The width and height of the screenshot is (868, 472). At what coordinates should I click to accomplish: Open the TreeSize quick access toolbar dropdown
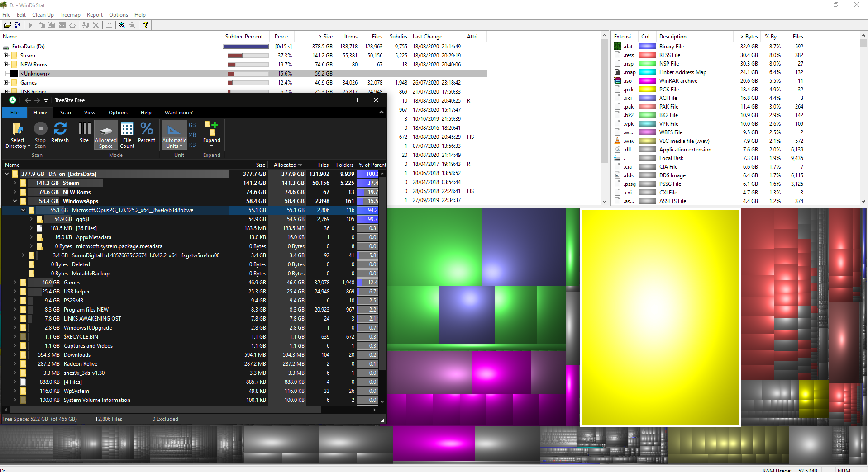coord(46,101)
